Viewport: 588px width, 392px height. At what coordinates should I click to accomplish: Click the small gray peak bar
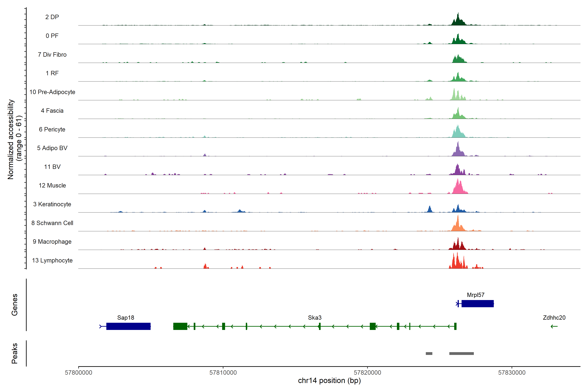429,353
